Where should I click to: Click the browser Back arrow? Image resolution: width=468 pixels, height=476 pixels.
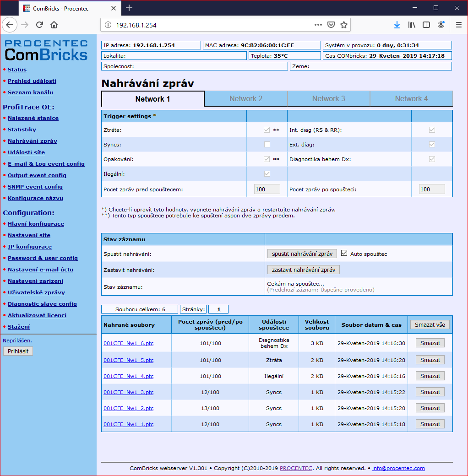[x=10, y=25]
